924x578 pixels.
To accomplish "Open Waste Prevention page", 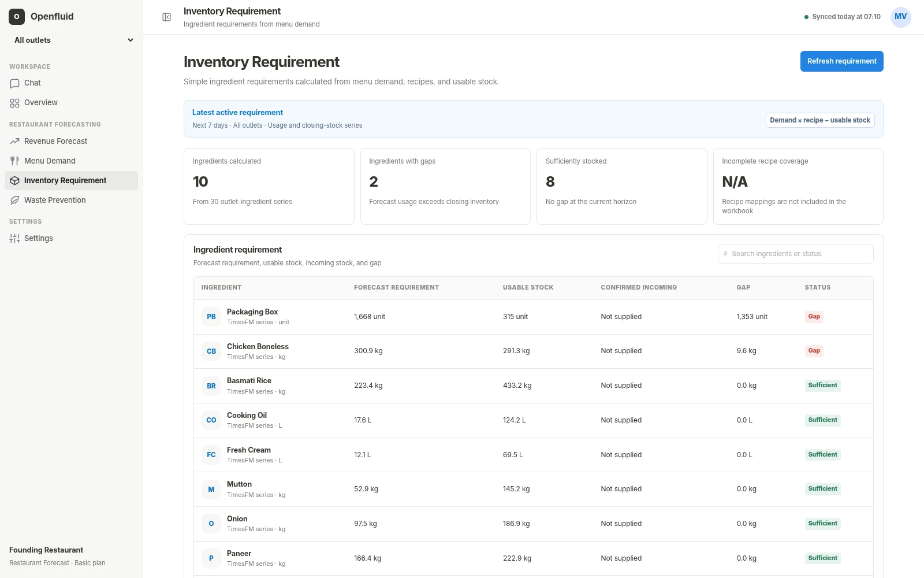I will click(x=72, y=201).
